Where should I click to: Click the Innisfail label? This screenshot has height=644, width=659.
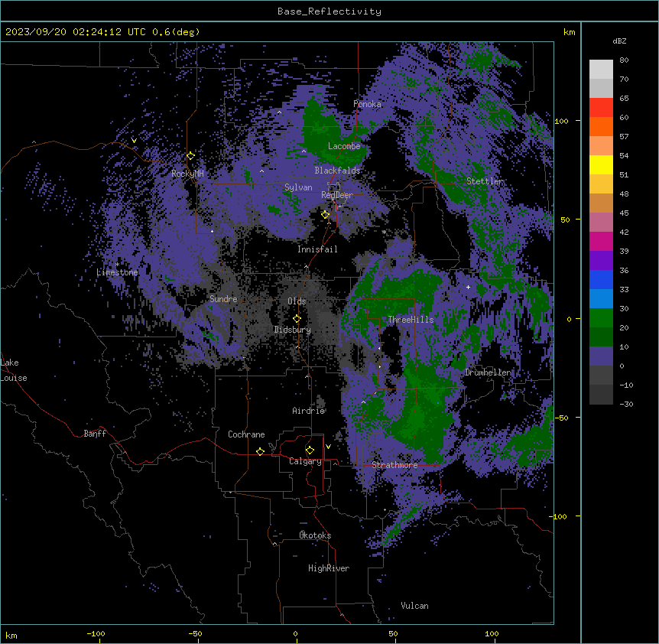click(317, 249)
